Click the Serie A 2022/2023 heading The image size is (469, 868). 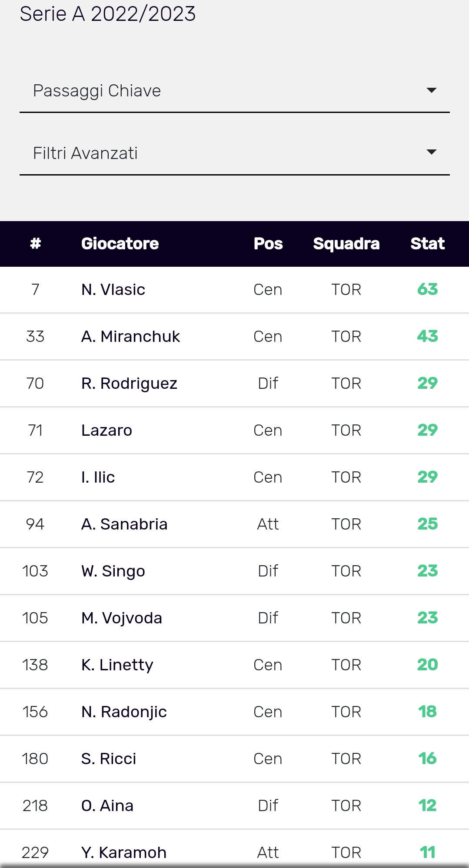coord(108,14)
